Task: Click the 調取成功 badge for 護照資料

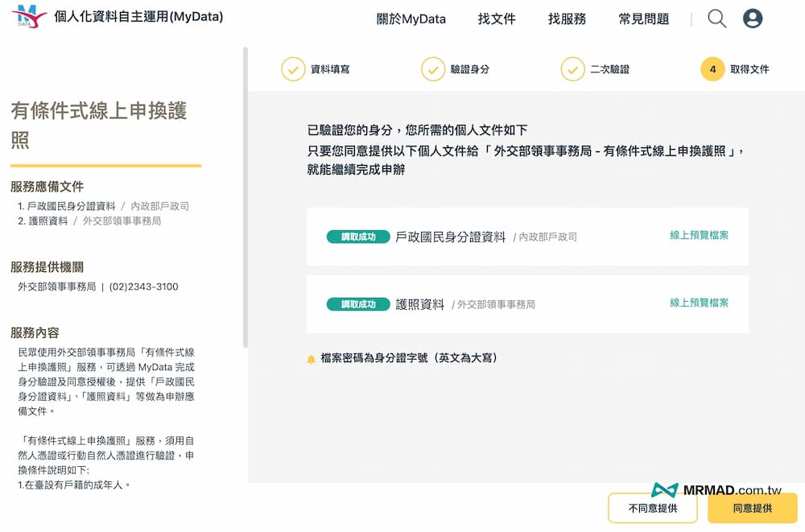Action: coord(357,304)
